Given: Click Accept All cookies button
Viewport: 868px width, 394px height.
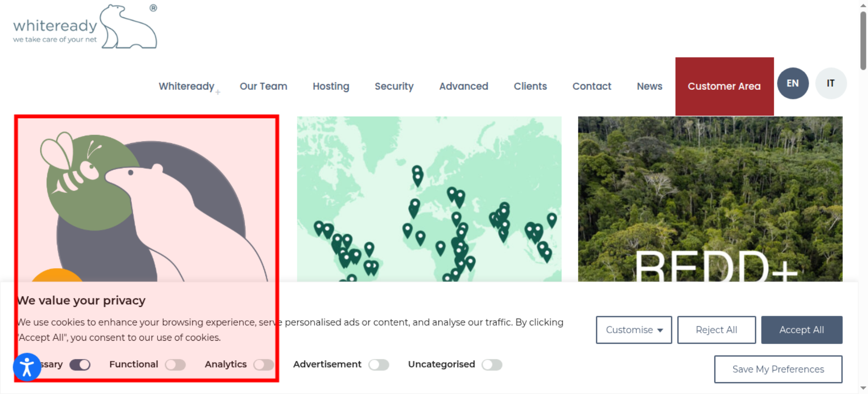Looking at the screenshot, I should pyautogui.click(x=802, y=330).
